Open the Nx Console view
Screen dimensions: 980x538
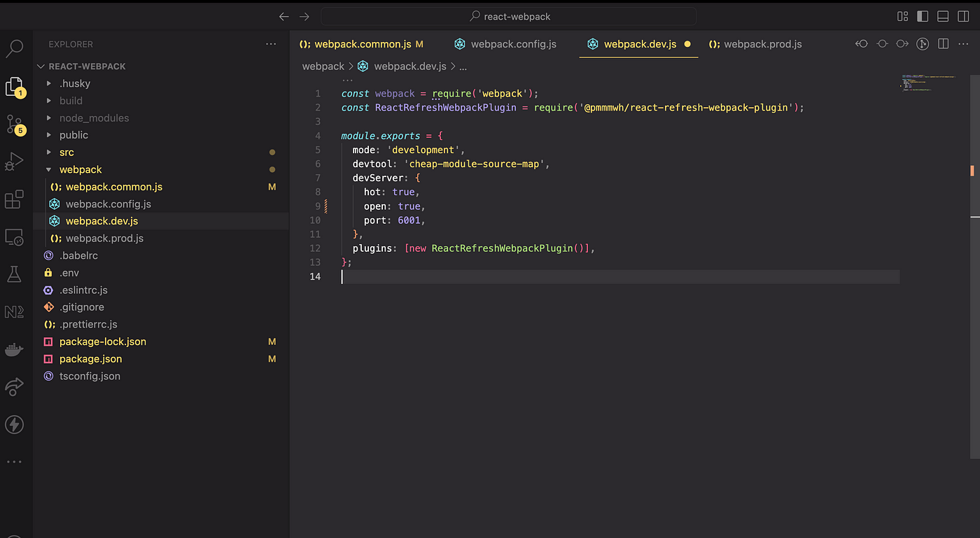(14, 312)
